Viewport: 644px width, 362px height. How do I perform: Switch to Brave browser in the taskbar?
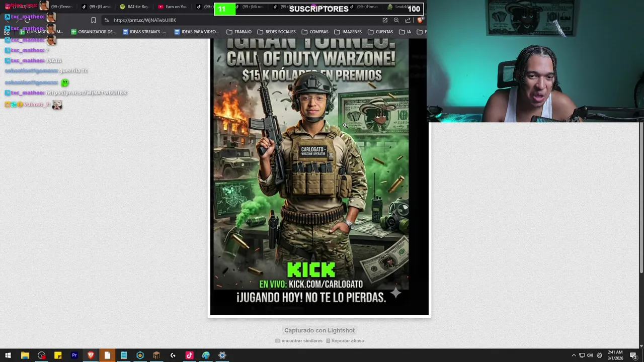pyautogui.click(x=91, y=355)
